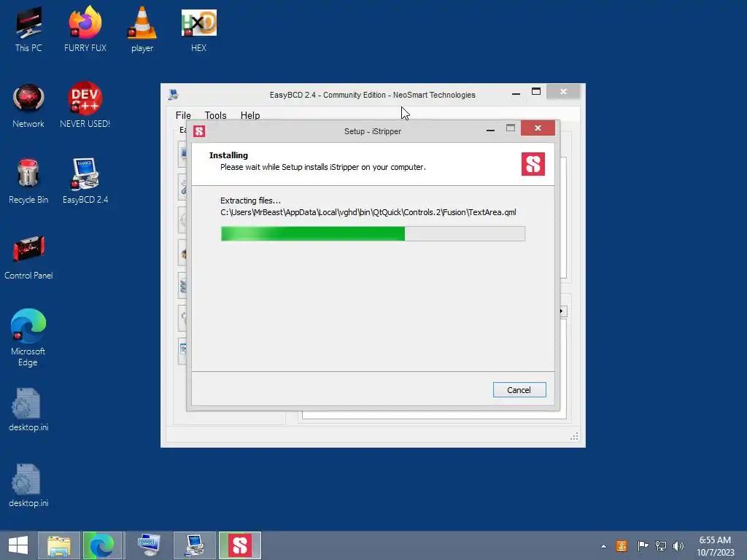The image size is (747, 560).
Task: Click the installation progress bar
Action: tap(373, 234)
